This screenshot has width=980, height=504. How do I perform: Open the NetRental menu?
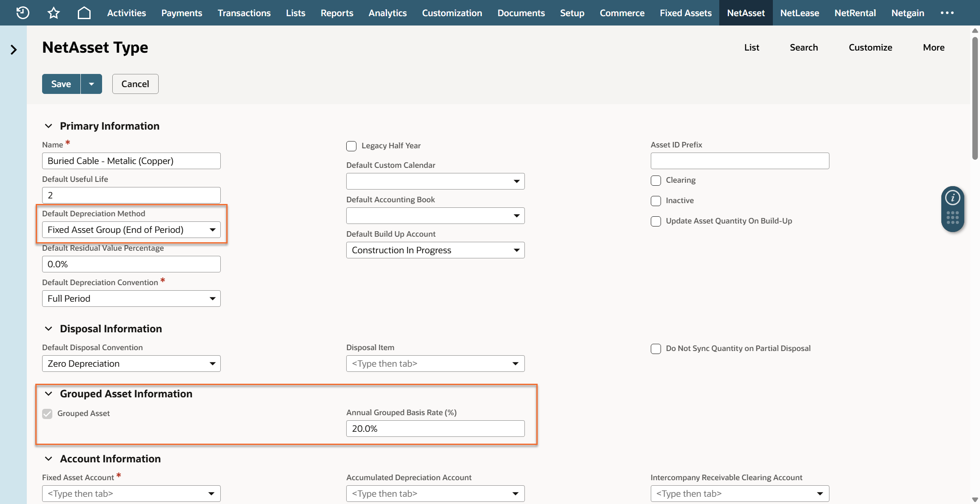pos(855,13)
